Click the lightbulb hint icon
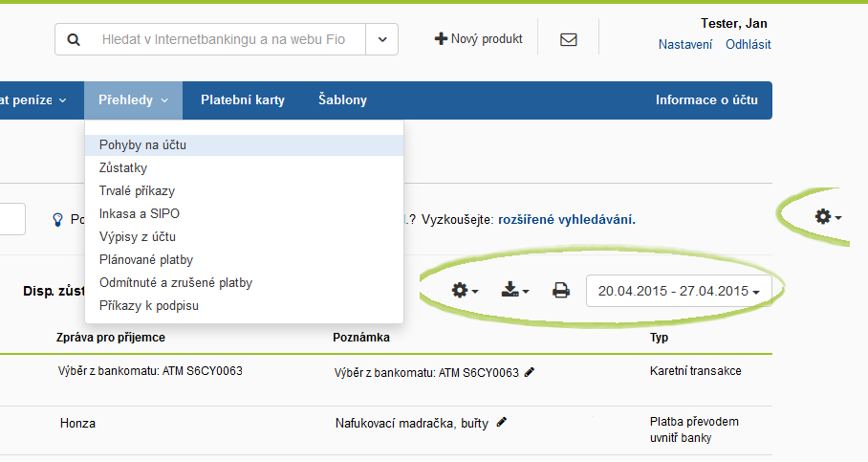This screenshot has height=462, width=868. [57, 220]
